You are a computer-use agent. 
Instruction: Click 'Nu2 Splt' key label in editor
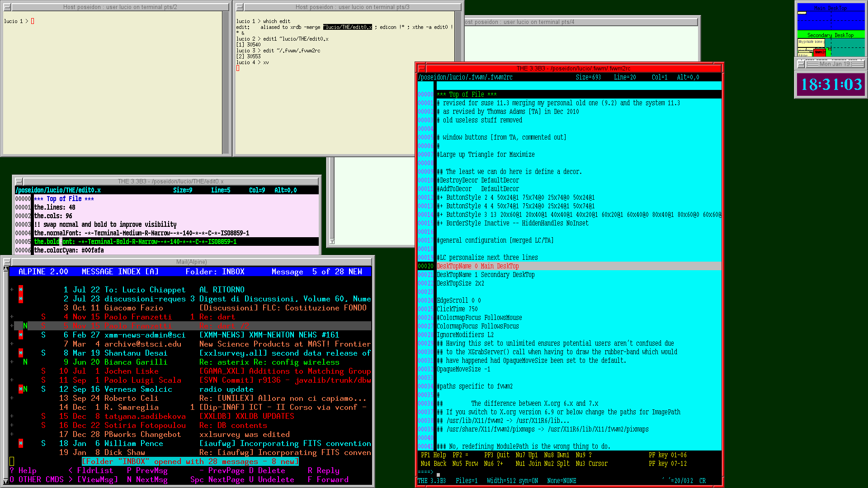(557, 464)
